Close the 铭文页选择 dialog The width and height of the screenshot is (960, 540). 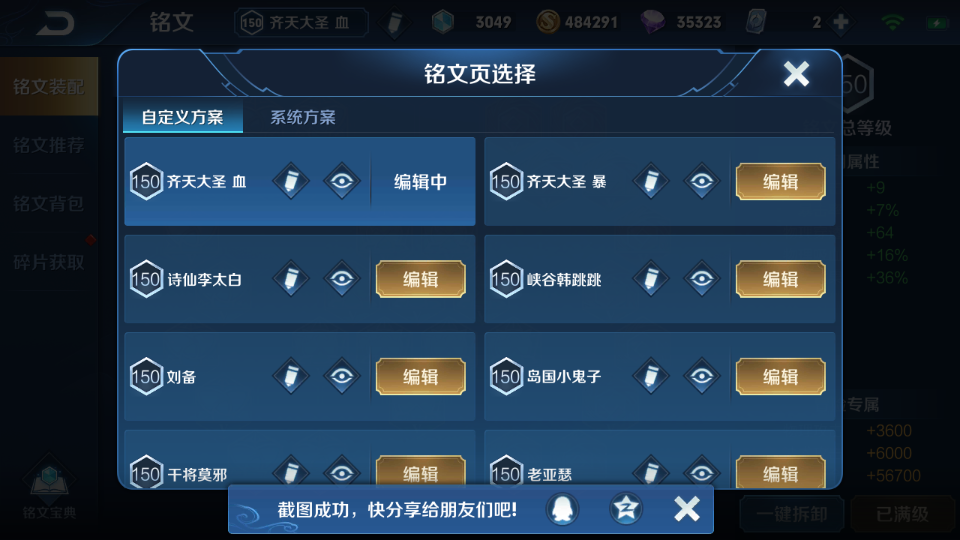796,74
